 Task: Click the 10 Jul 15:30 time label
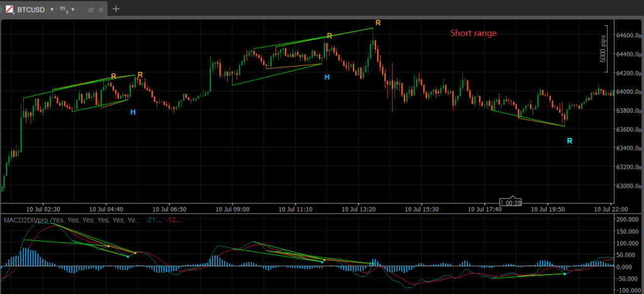[x=422, y=209]
